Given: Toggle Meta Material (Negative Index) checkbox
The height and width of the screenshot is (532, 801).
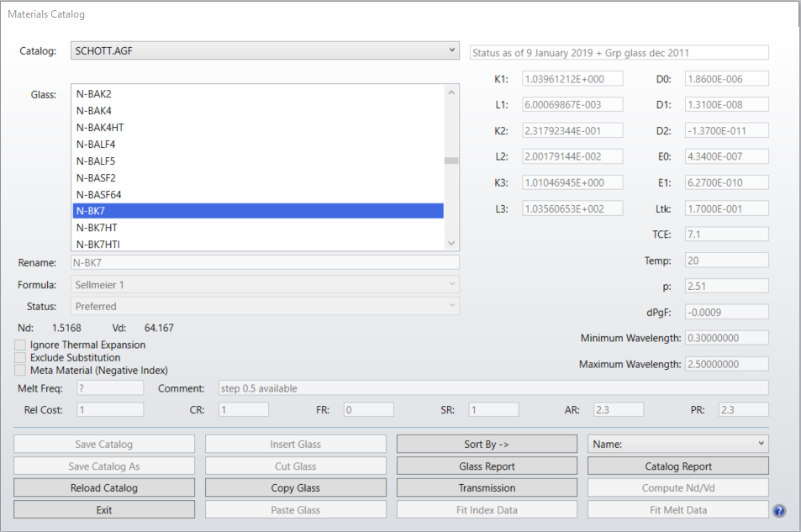Looking at the screenshot, I should click(x=20, y=371).
